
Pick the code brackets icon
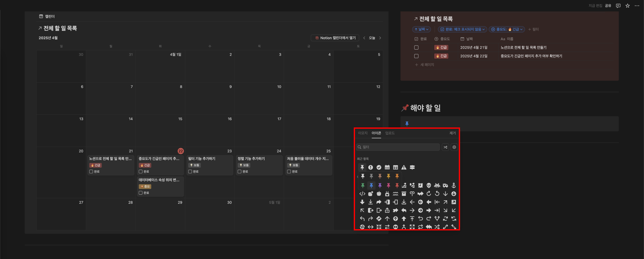pyautogui.click(x=362, y=194)
